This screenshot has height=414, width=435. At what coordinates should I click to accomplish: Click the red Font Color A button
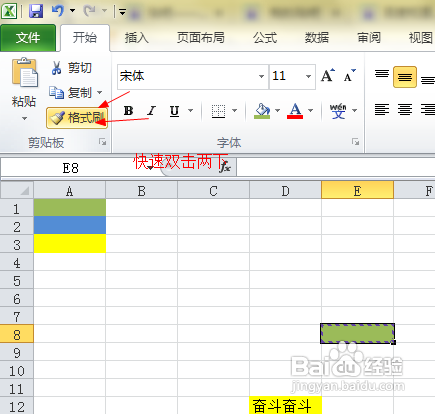295,110
